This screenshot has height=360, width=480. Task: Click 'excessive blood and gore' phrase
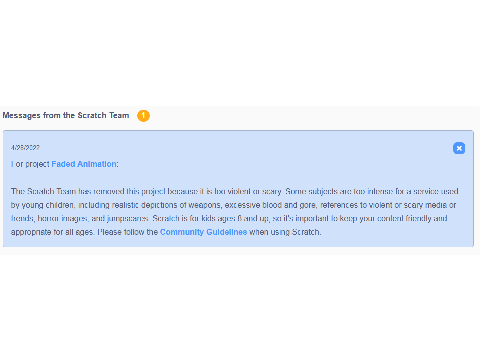(270, 205)
